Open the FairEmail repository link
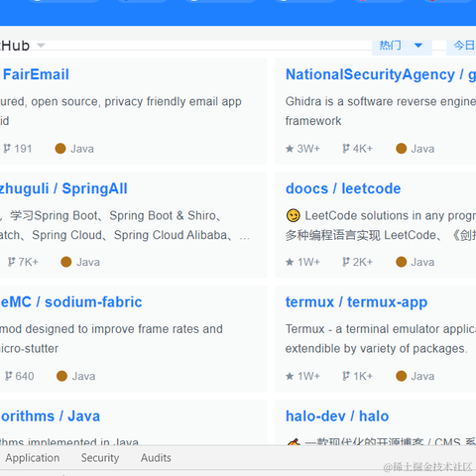476x476 pixels. click(36, 74)
